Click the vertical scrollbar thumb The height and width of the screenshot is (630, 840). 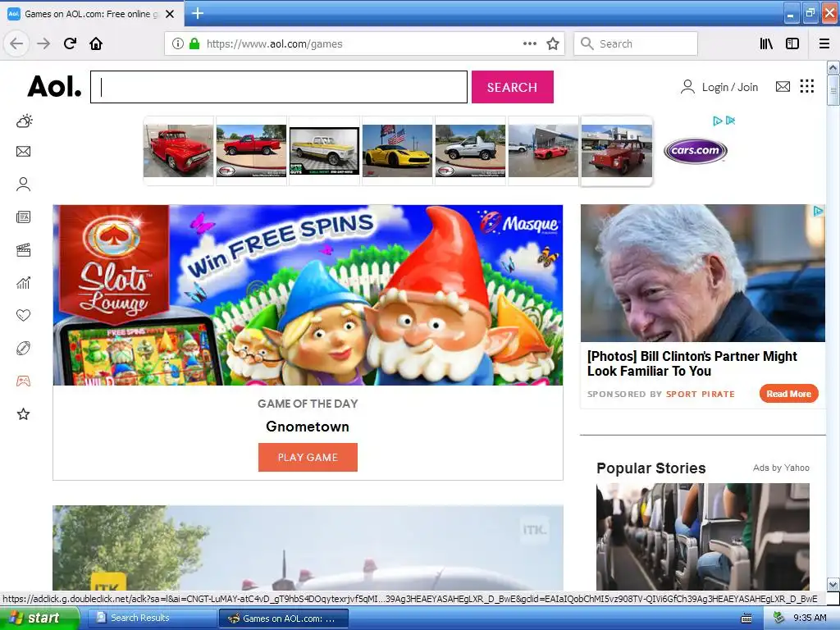click(x=833, y=90)
